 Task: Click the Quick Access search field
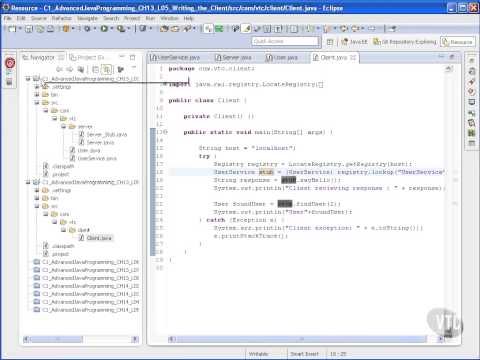285,41
